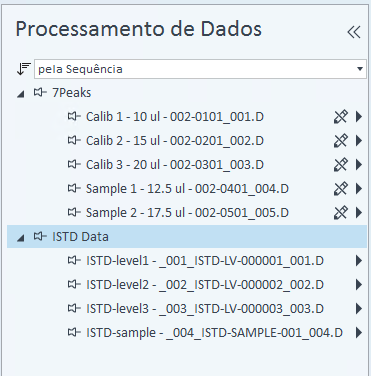Screen dimensions: 371x376
Task: Select the ISTD Data sequence row
Action: pos(187,237)
